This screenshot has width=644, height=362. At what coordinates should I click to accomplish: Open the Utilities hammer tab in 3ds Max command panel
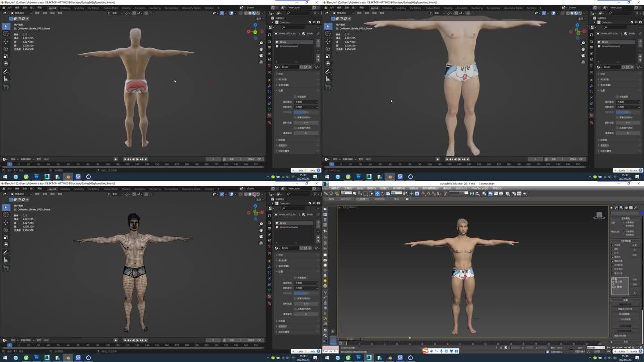point(636,208)
